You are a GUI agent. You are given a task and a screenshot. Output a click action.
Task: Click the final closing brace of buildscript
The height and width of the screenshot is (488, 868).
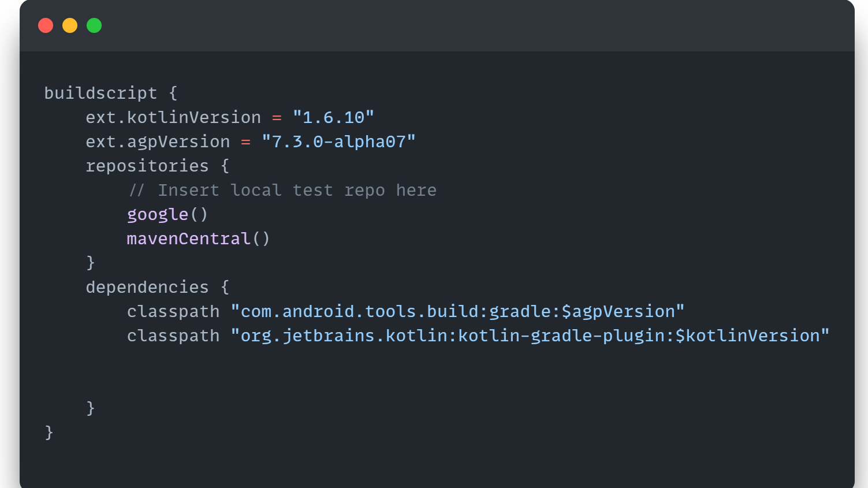click(x=49, y=433)
